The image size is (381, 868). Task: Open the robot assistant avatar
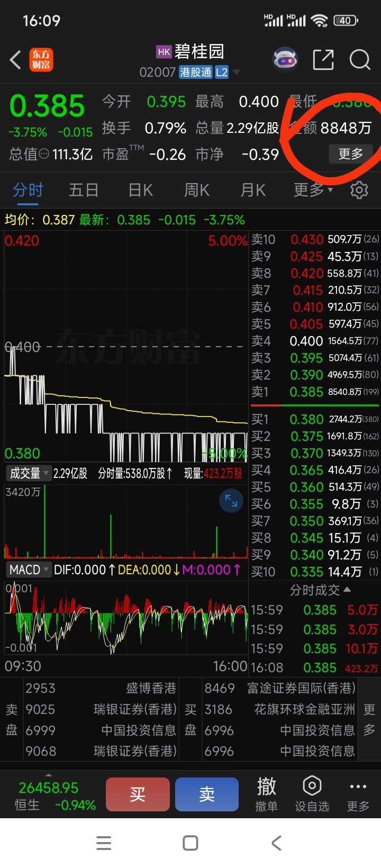click(285, 60)
